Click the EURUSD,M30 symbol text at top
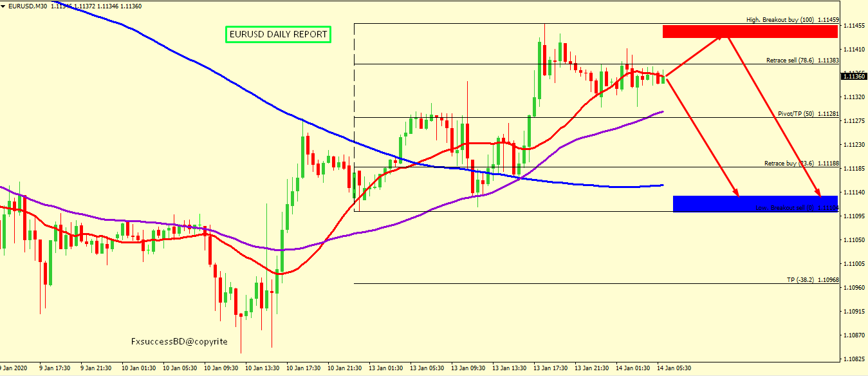The image size is (868, 376). pos(25,6)
